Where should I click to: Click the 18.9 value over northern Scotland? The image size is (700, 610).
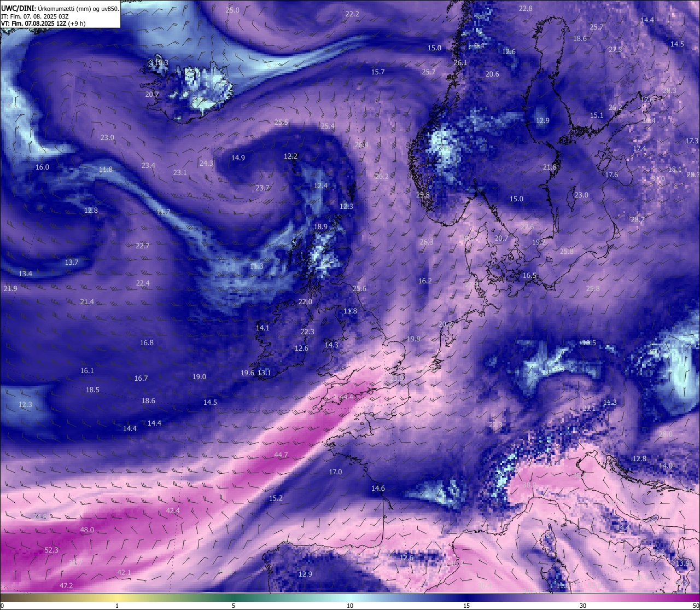[320, 227]
